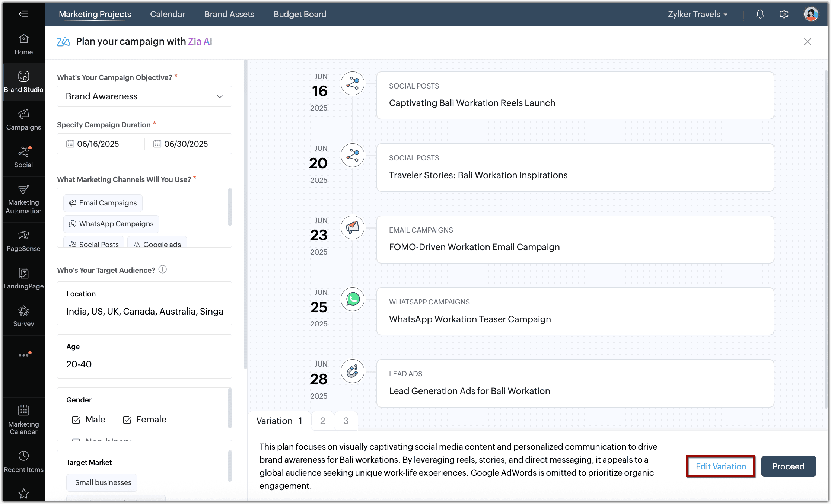Click the Edit Variation button

720,466
